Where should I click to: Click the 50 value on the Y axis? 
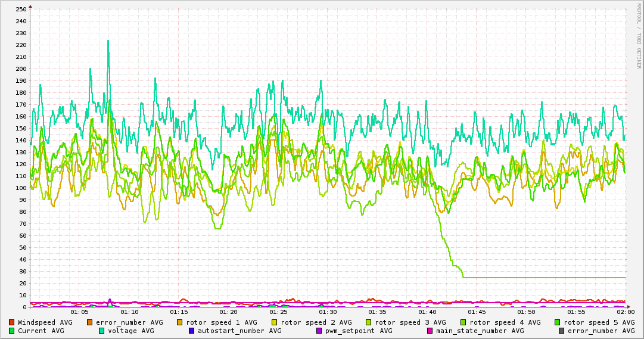pyautogui.click(x=23, y=248)
